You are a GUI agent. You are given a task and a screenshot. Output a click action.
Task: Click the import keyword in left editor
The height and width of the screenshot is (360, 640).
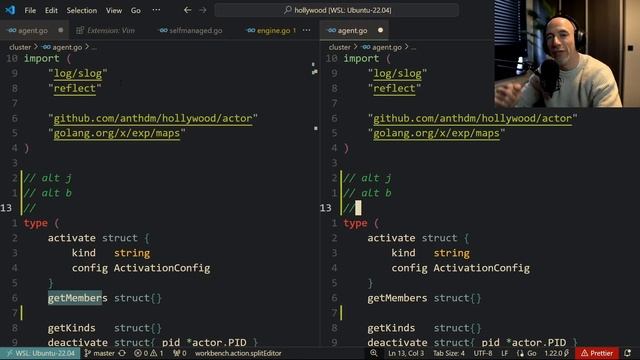click(x=42, y=58)
